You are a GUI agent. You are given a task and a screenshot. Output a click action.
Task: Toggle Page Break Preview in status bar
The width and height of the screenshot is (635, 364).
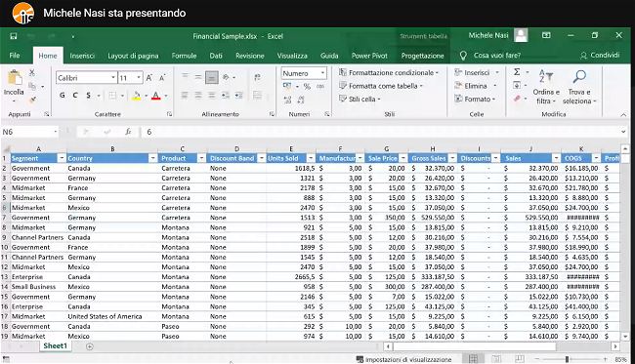click(x=519, y=359)
